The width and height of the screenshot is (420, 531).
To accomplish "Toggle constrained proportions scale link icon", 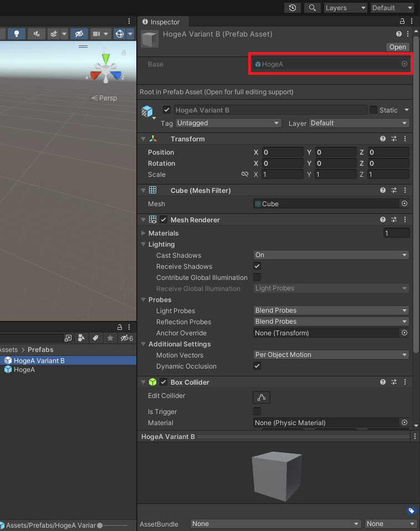I will pyautogui.click(x=245, y=174).
